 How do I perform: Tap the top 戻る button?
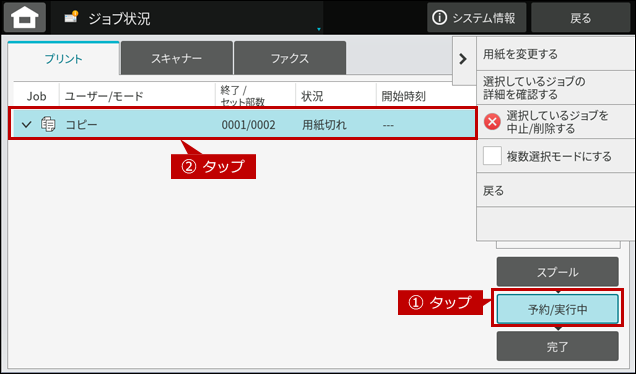point(580,17)
